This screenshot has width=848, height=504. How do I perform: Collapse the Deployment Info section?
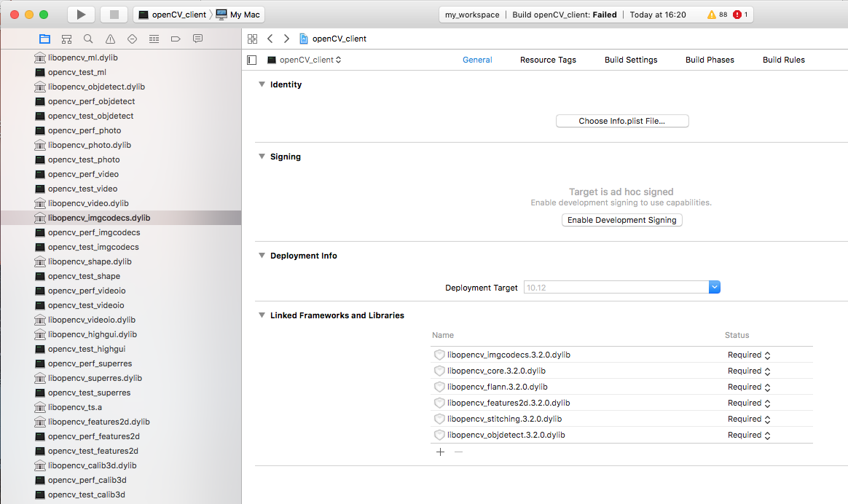pos(262,255)
